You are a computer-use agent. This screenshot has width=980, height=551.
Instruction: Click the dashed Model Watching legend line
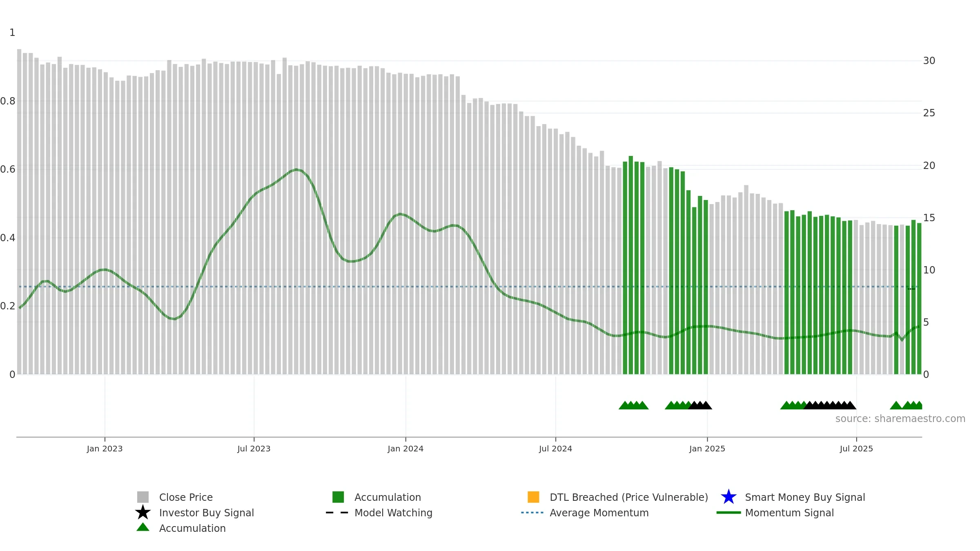(x=337, y=513)
